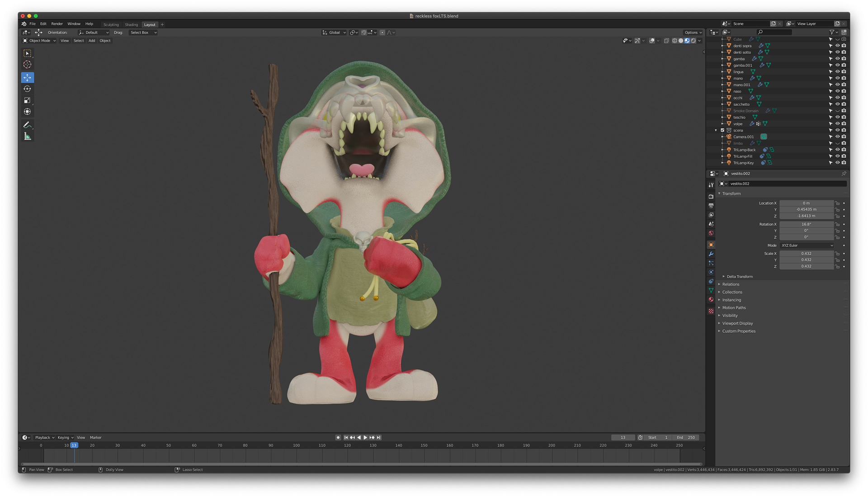Open the XYZ Euler rotation mode dropdown
868x497 pixels.
[x=807, y=246]
